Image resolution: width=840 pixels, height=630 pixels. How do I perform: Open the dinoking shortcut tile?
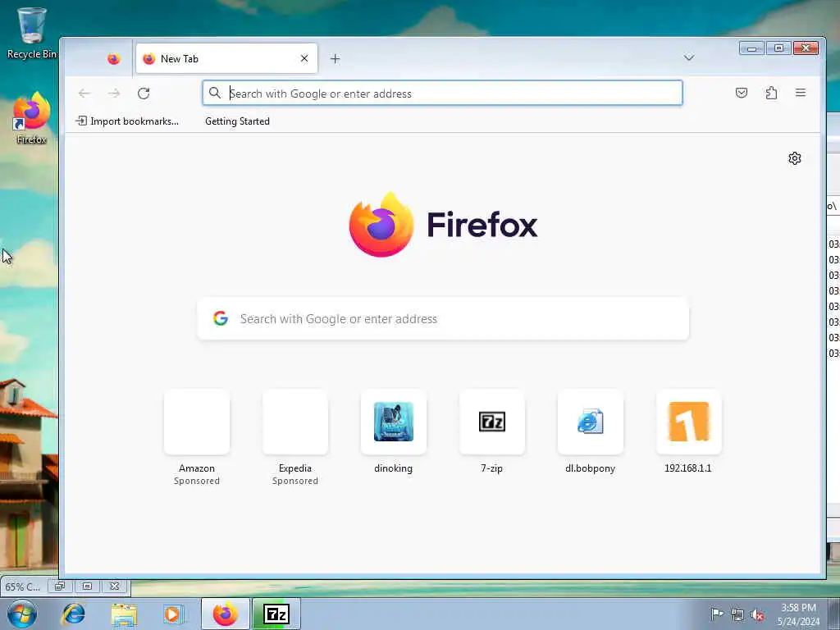pyautogui.click(x=393, y=422)
